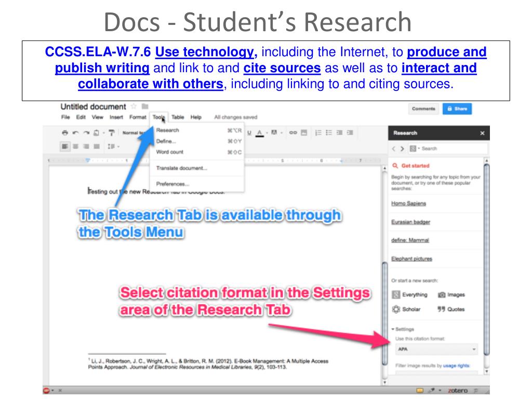Click the Insert link chain icon

coord(293,132)
